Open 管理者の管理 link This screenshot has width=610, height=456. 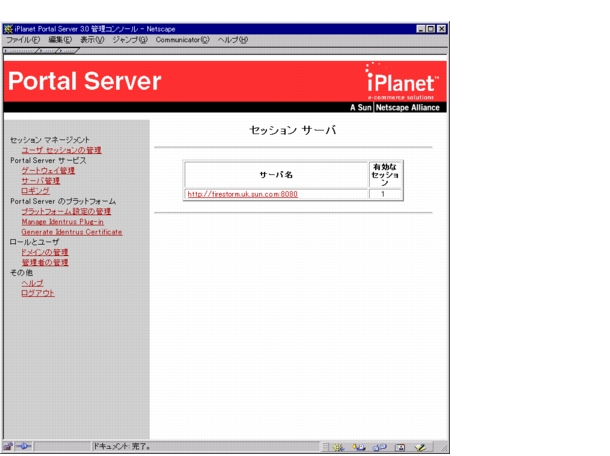tap(45, 262)
